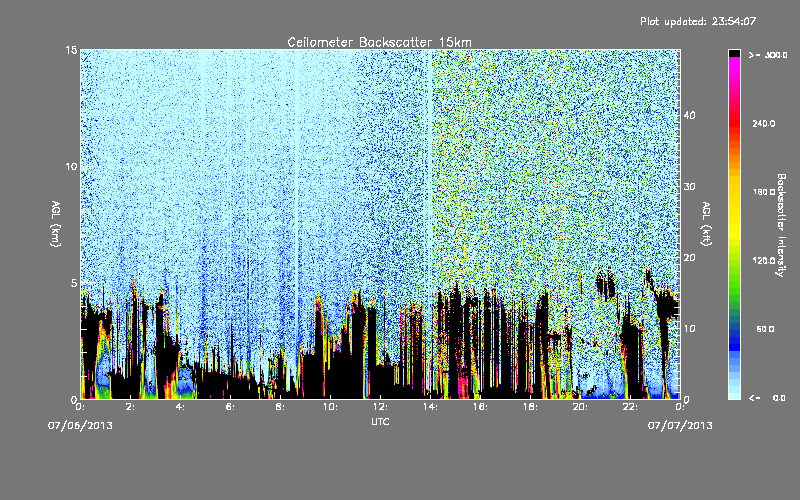The height and width of the screenshot is (500, 800).
Task: Click the "2:" hour tick label
Action: point(130,407)
